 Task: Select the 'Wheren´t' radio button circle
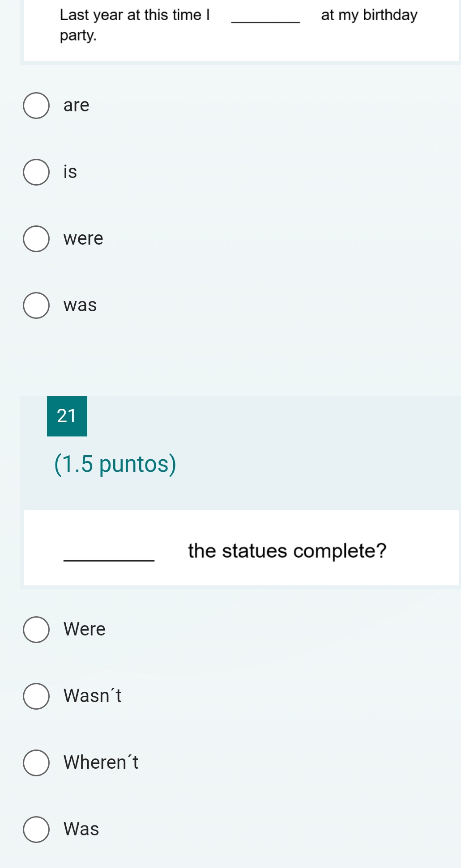(x=36, y=763)
